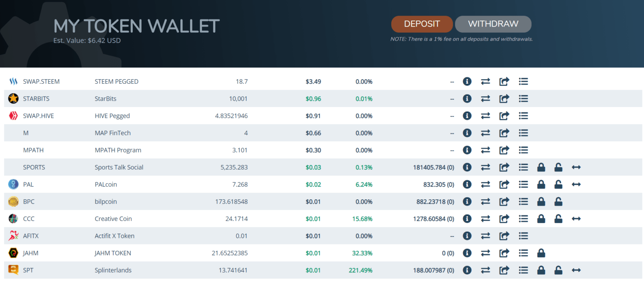The width and height of the screenshot is (644, 281).
Task: Open transaction history list icon for MPATH
Action: pos(523,150)
